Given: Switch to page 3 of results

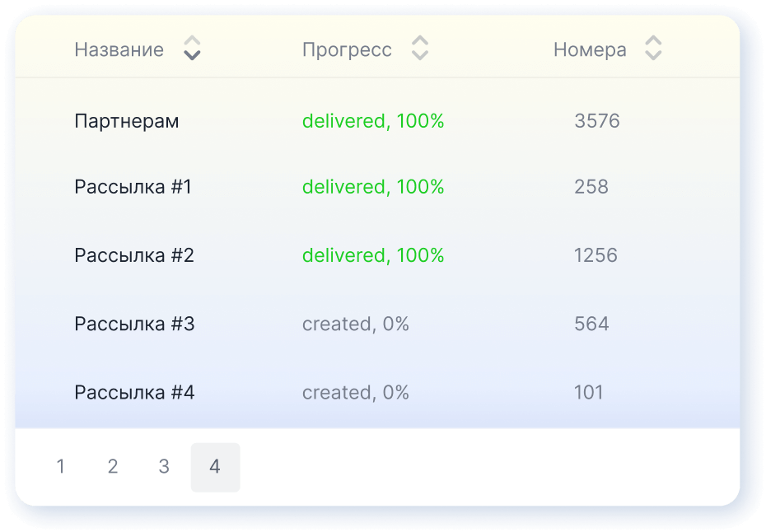Looking at the screenshot, I should pos(164,466).
